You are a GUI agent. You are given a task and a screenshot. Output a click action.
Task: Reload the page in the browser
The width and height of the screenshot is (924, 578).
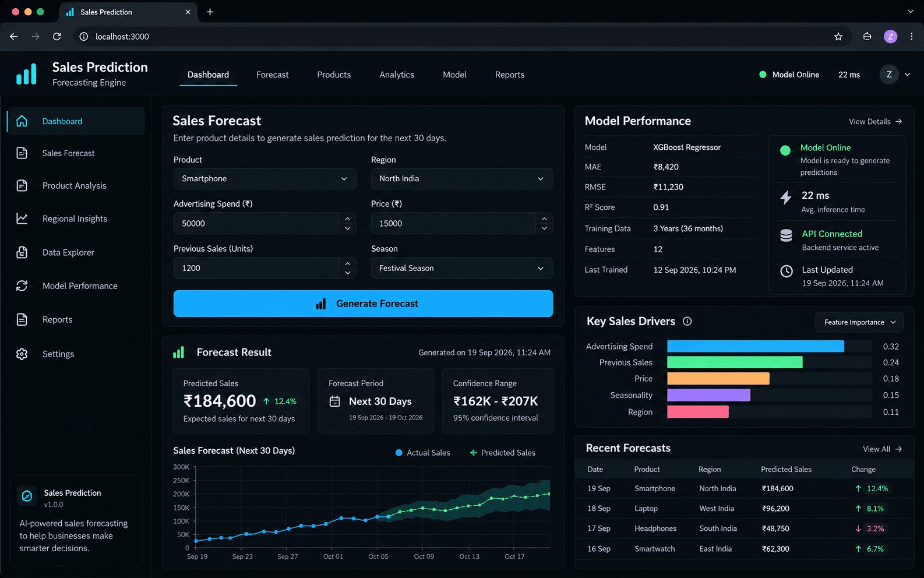pos(57,37)
